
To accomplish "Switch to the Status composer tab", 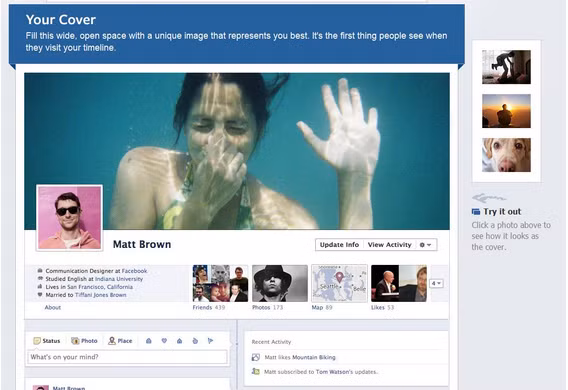I will (47, 341).
